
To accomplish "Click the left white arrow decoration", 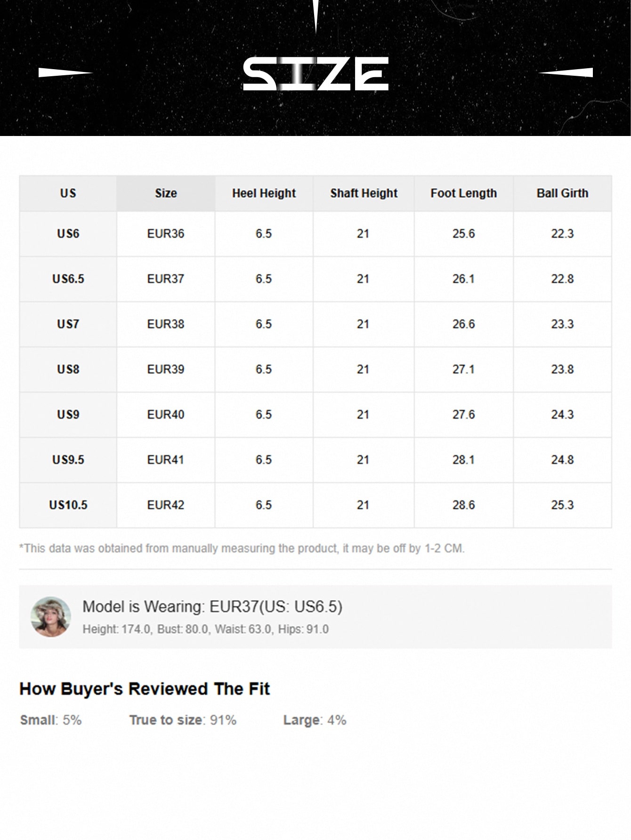I will click(65, 72).
